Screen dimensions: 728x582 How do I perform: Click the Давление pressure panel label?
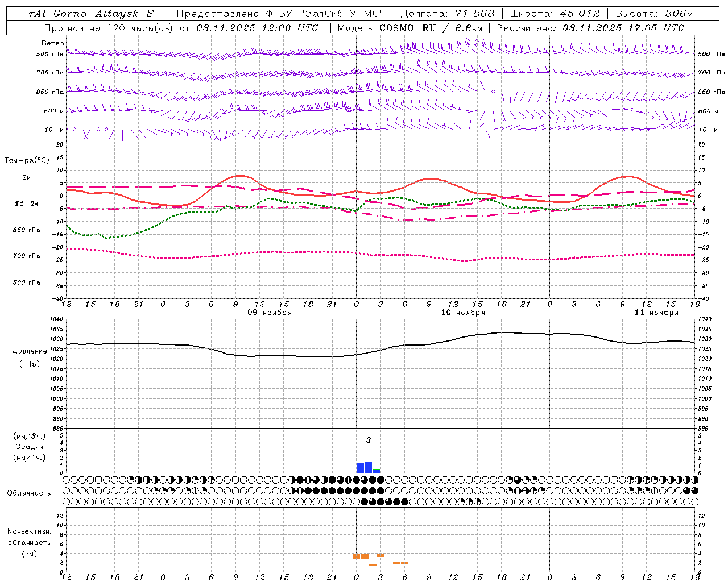pos(30,351)
